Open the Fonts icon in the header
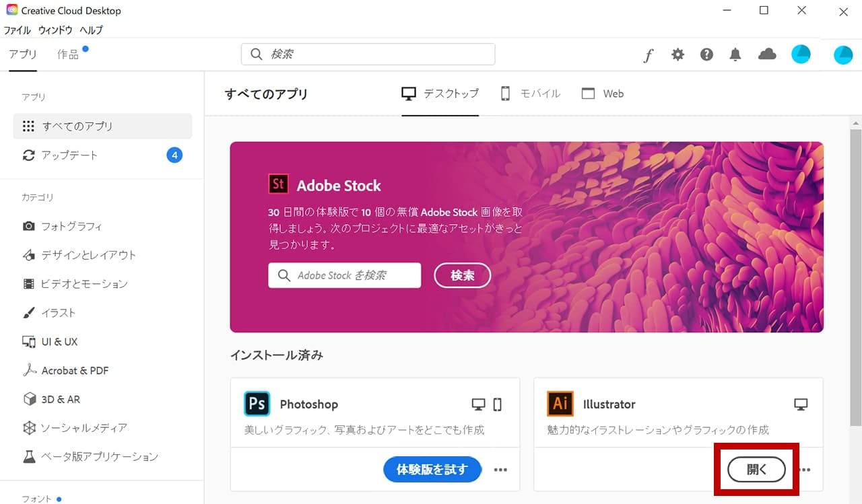 [x=648, y=55]
